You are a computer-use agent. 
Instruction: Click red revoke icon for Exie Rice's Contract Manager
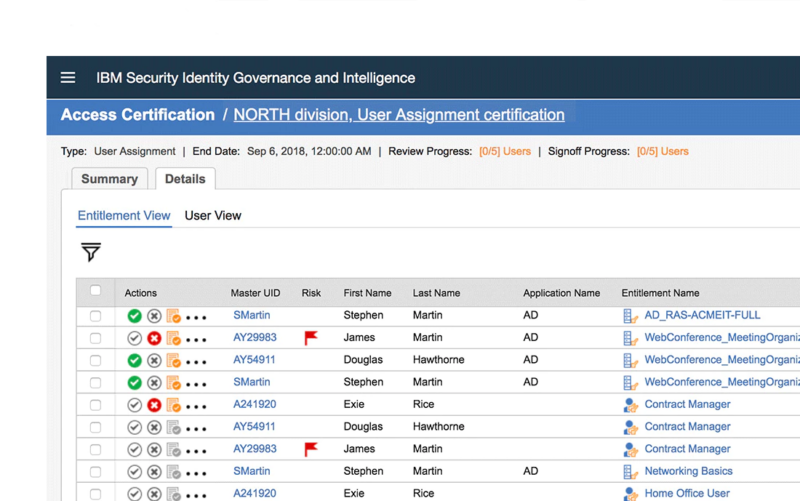(x=154, y=405)
